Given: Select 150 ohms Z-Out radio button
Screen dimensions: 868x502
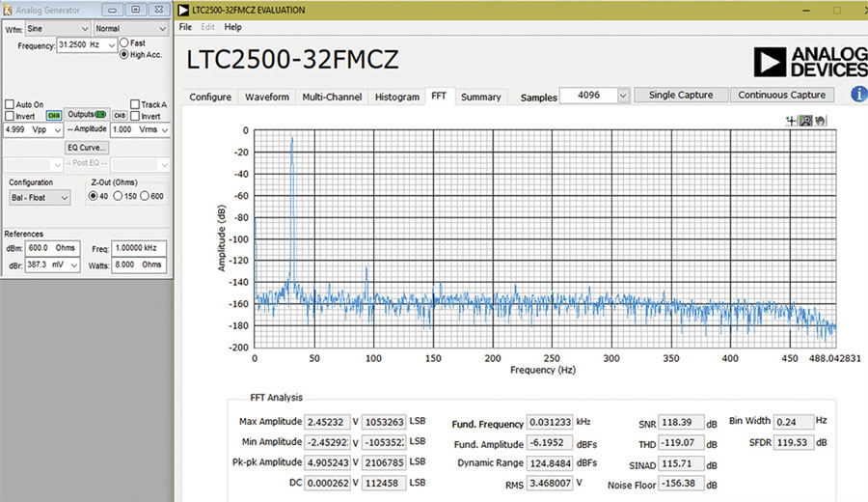Looking at the screenshot, I should click(x=118, y=196).
